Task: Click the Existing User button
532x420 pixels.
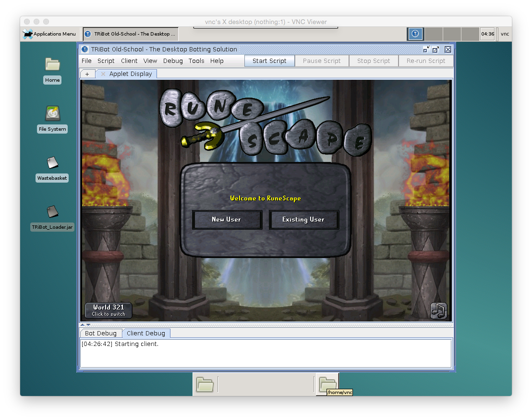Action: click(x=303, y=220)
